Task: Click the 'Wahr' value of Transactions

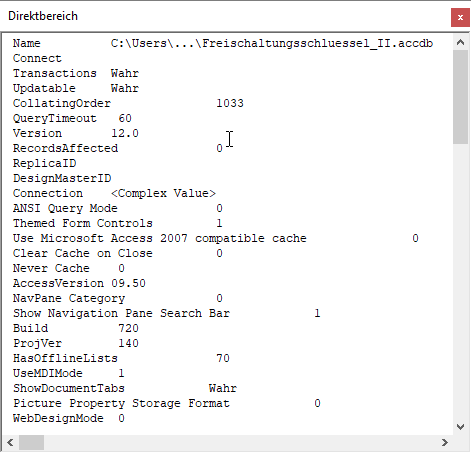Action: (x=125, y=73)
